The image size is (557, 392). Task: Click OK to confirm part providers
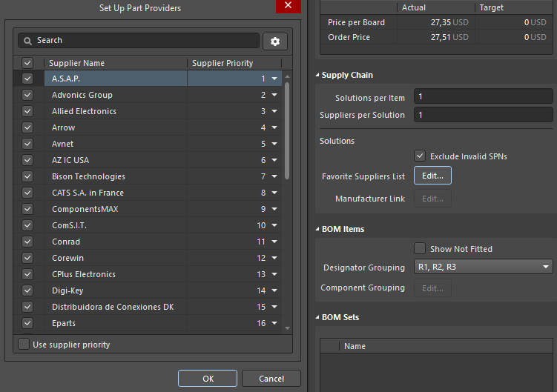[208, 379]
